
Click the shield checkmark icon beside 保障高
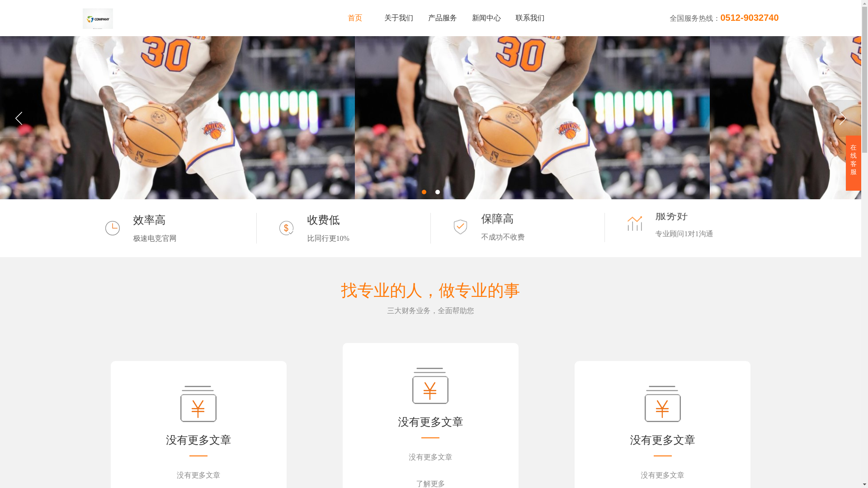[x=460, y=227]
